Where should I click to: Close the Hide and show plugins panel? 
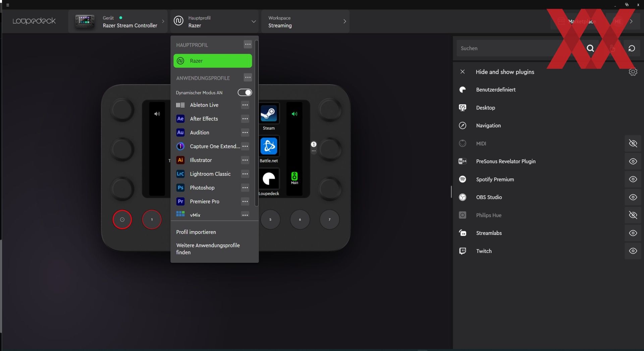pyautogui.click(x=463, y=71)
